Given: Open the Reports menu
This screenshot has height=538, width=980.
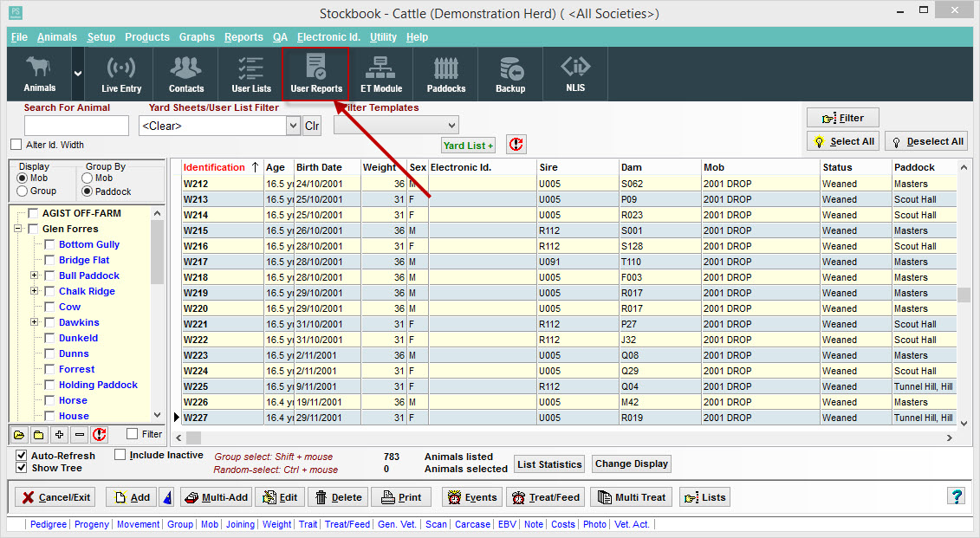Looking at the screenshot, I should 243,37.
